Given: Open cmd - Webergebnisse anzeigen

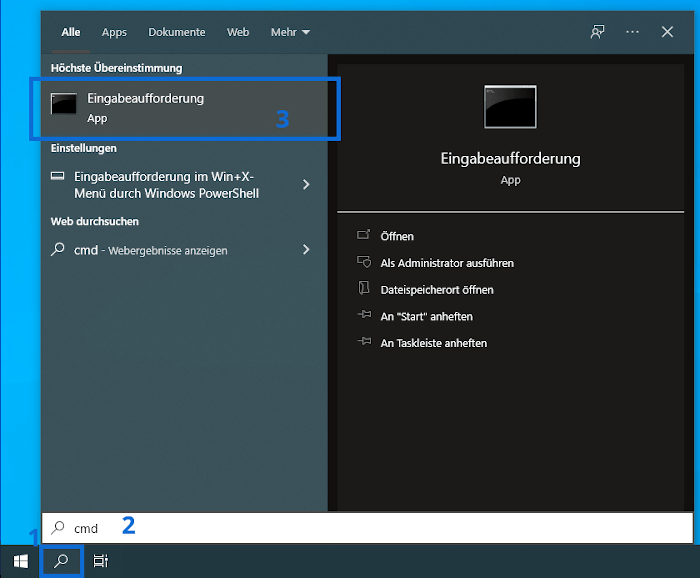Looking at the screenshot, I should tap(150, 250).
